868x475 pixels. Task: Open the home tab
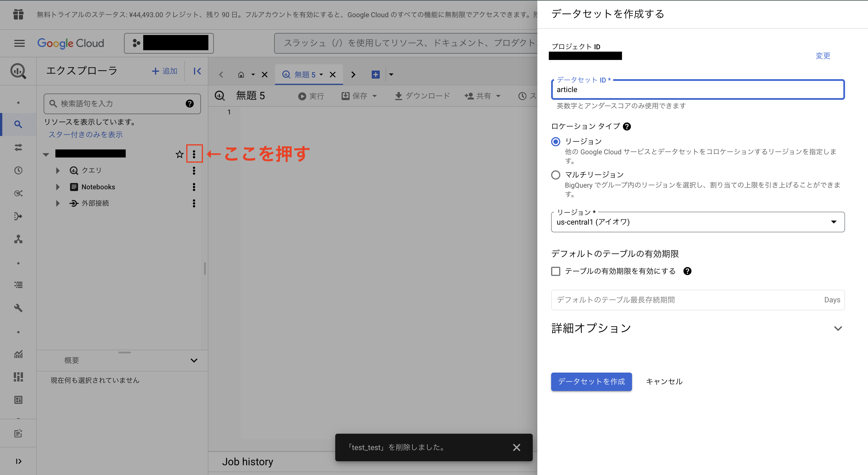241,74
